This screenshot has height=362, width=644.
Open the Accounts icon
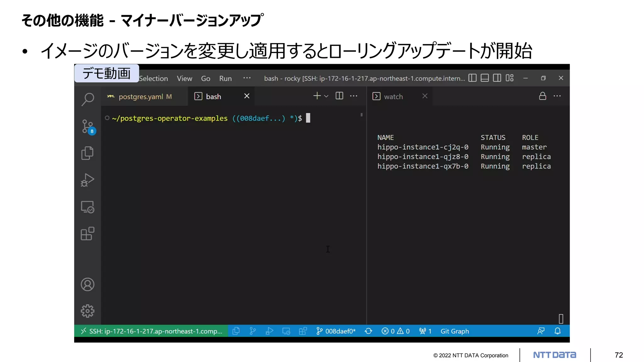point(87,284)
